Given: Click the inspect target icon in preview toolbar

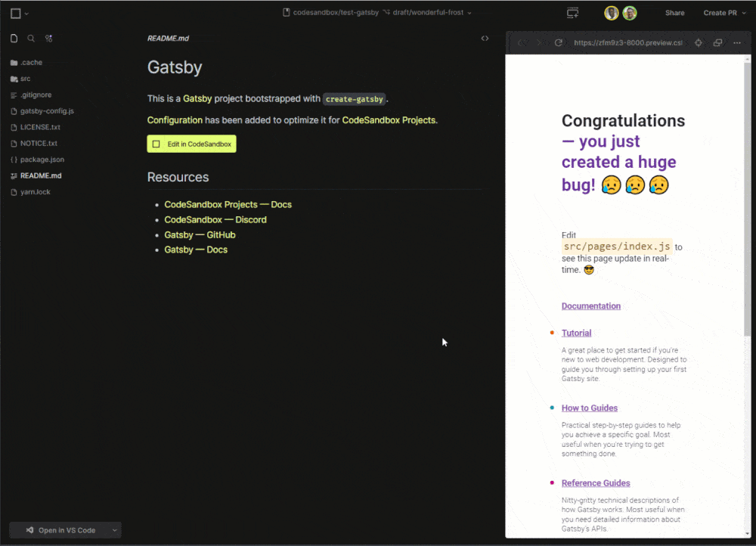Looking at the screenshot, I should click(x=698, y=42).
